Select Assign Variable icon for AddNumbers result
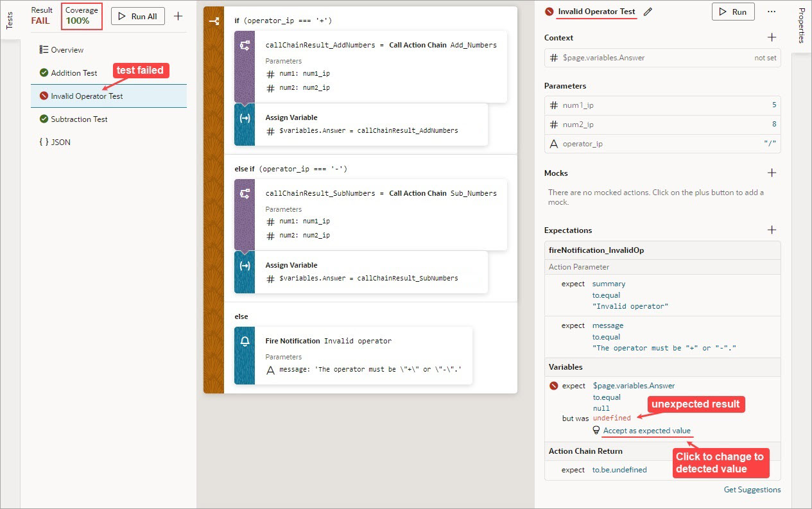812x509 pixels. click(245, 118)
